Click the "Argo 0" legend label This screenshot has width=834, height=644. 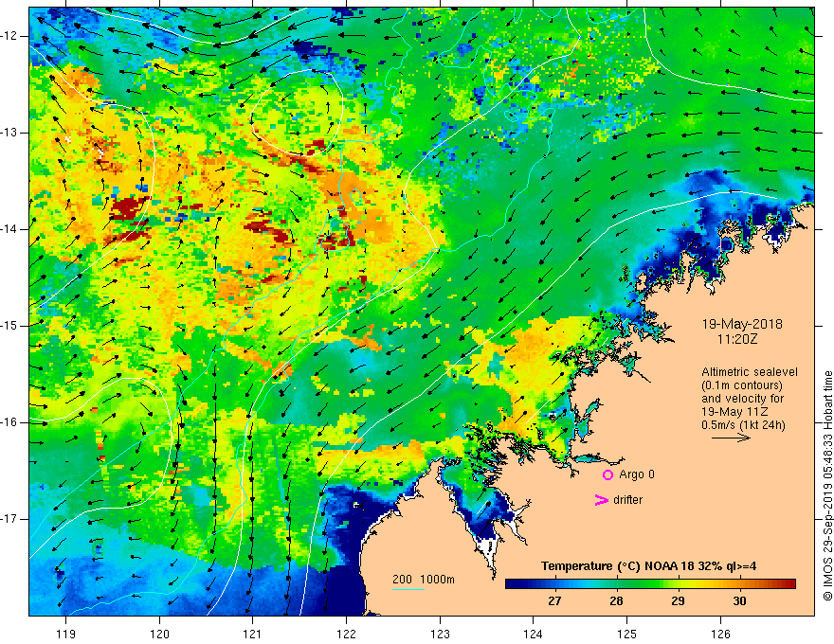pos(637,474)
